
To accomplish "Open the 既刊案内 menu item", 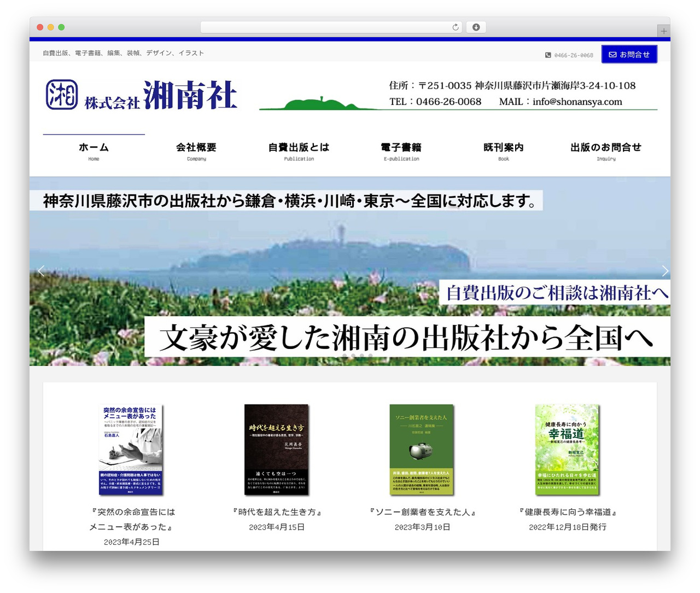I will (x=504, y=151).
